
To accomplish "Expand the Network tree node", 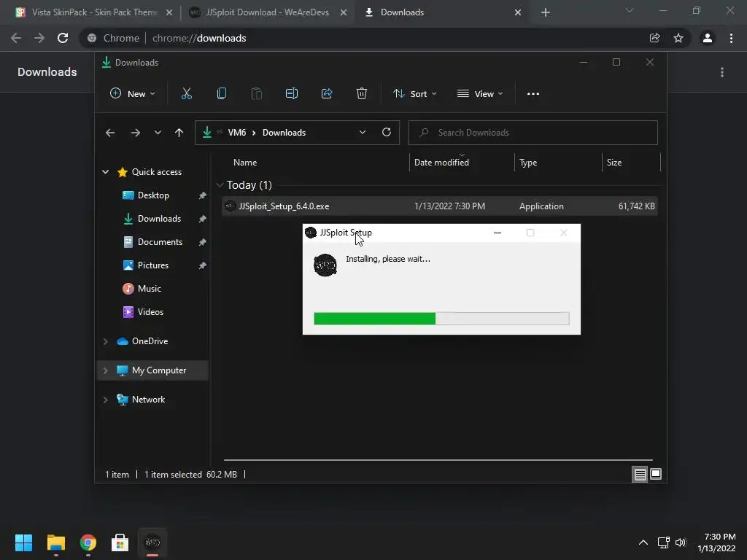I will (105, 400).
